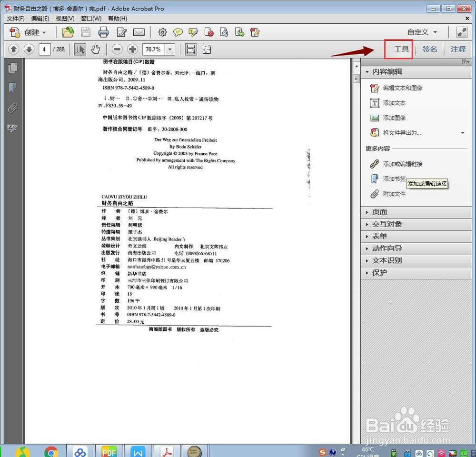Screen dimensions: 476x457
Task: Collapse the 内容编辑 section
Action: pos(416,72)
